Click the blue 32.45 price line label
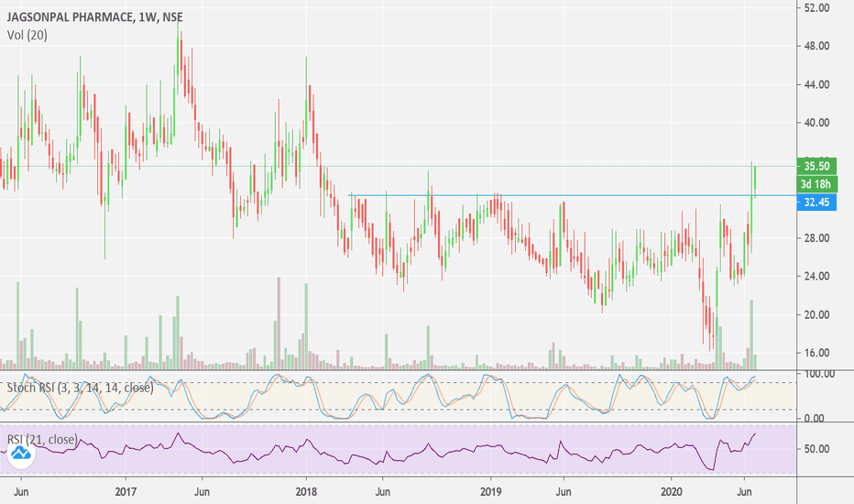The height and width of the screenshot is (504, 854). click(x=816, y=203)
